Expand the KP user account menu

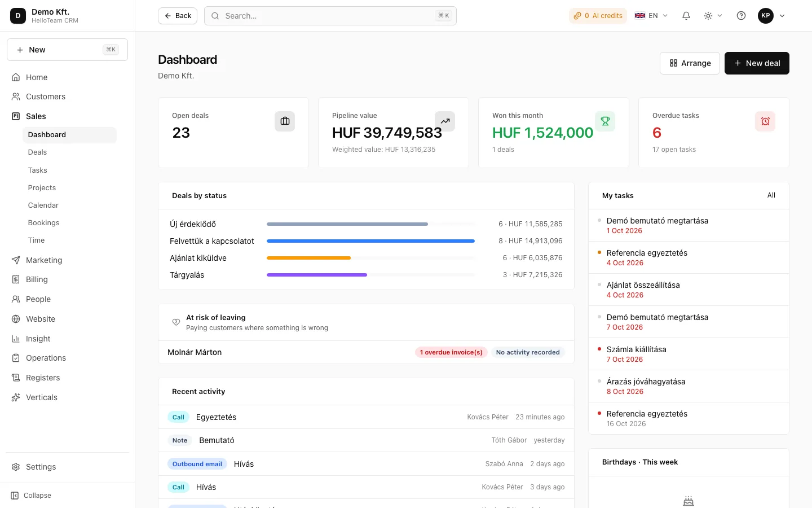(771, 16)
